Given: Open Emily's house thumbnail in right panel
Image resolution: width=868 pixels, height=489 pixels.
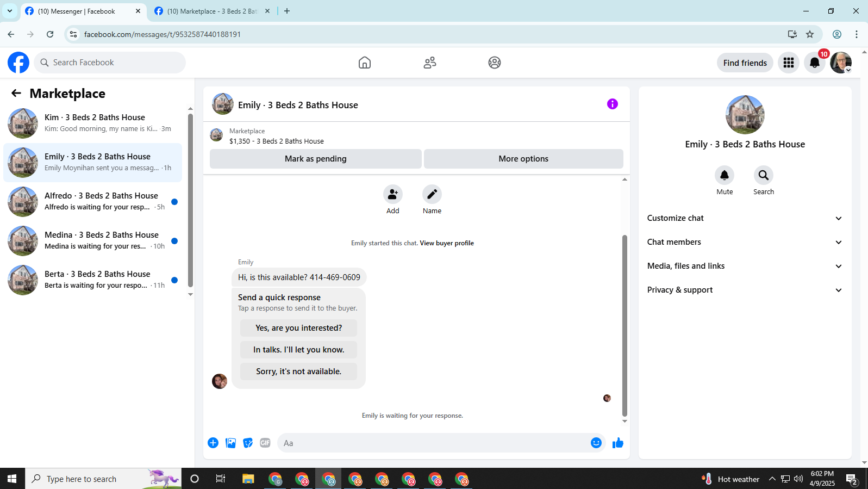Looking at the screenshot, I should point(745,115).
